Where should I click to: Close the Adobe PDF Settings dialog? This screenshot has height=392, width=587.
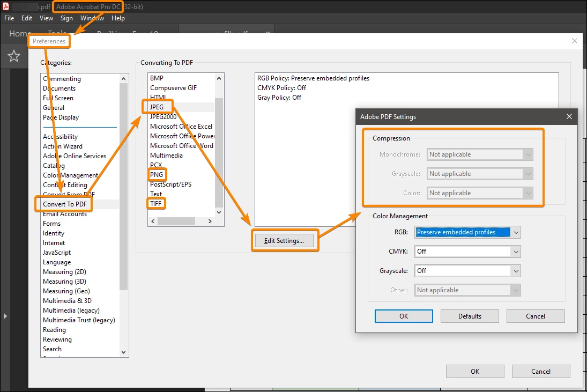tap(569, 116)
